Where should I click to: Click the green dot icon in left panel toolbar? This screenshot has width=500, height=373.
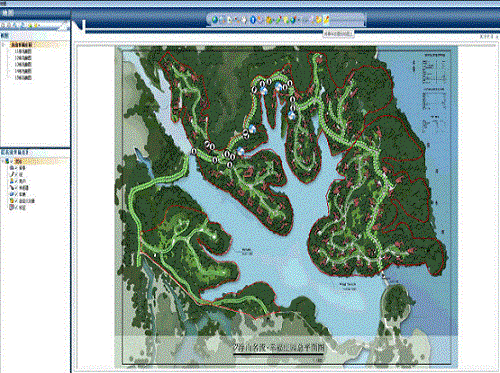[x=31, y=26]
